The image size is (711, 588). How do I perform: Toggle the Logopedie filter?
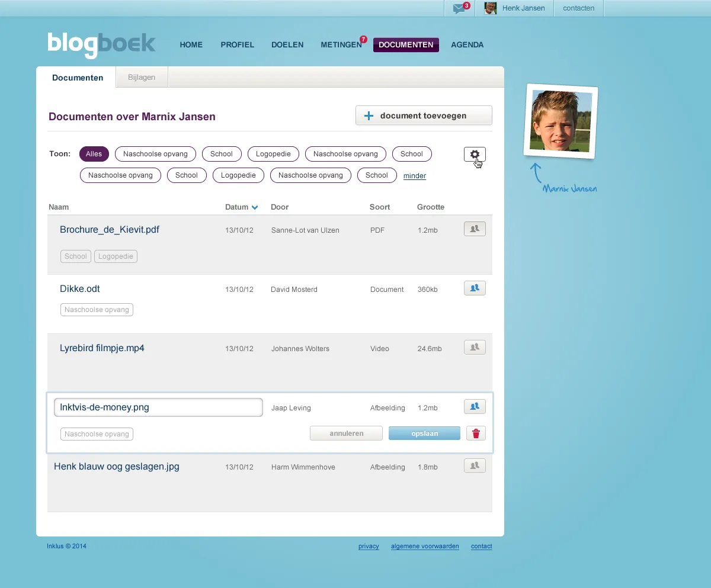pyautogui.click(x=273, y=153)
